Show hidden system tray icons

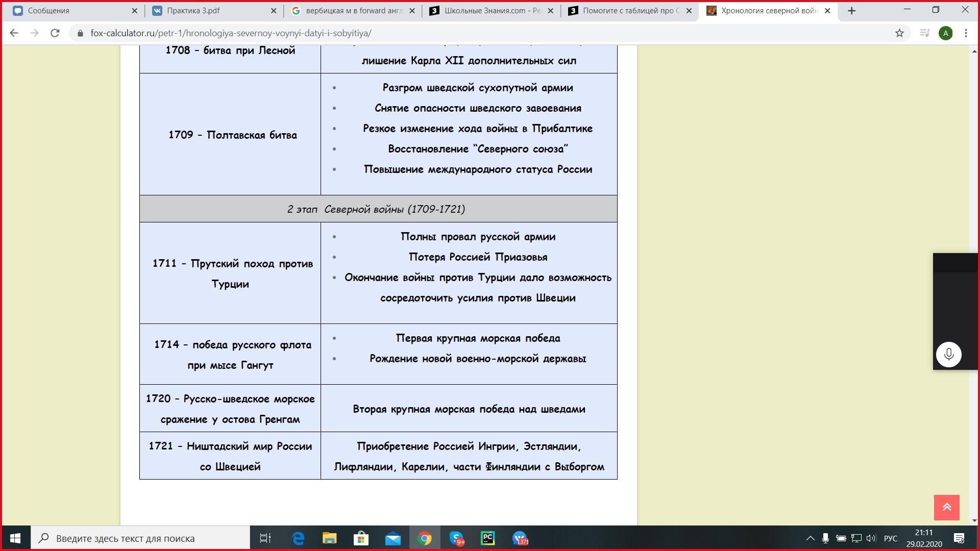pyautogui.click(x=810, y=538)
